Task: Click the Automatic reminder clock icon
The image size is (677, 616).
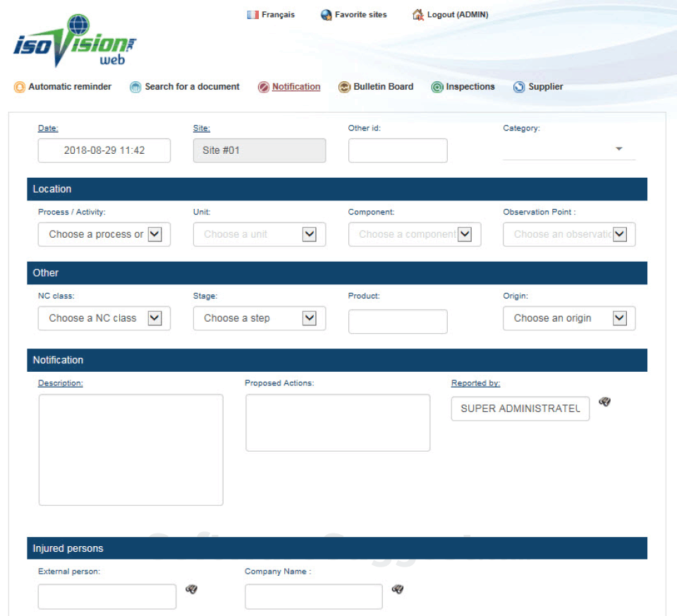Action: pos(19,87)
